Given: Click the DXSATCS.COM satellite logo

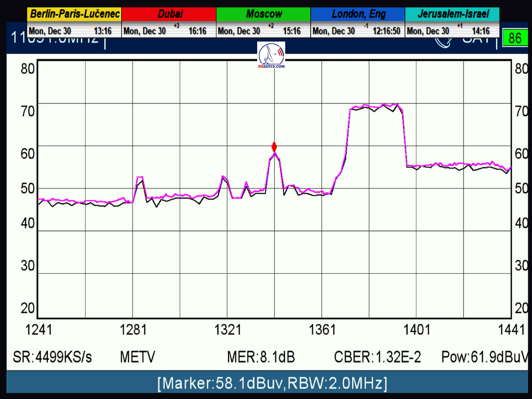Looking at the screenshot, I should coord(271,56).
